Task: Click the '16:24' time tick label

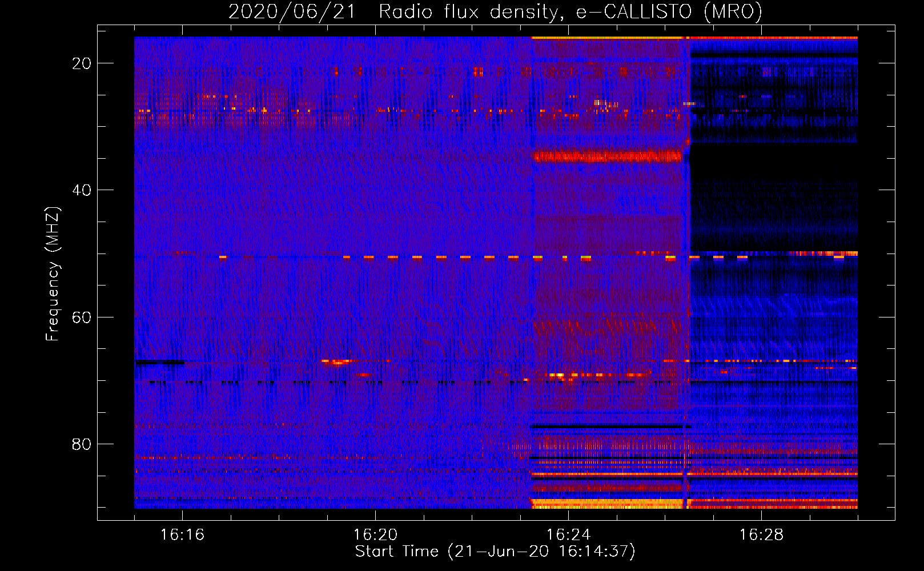Action: point(568,535)
